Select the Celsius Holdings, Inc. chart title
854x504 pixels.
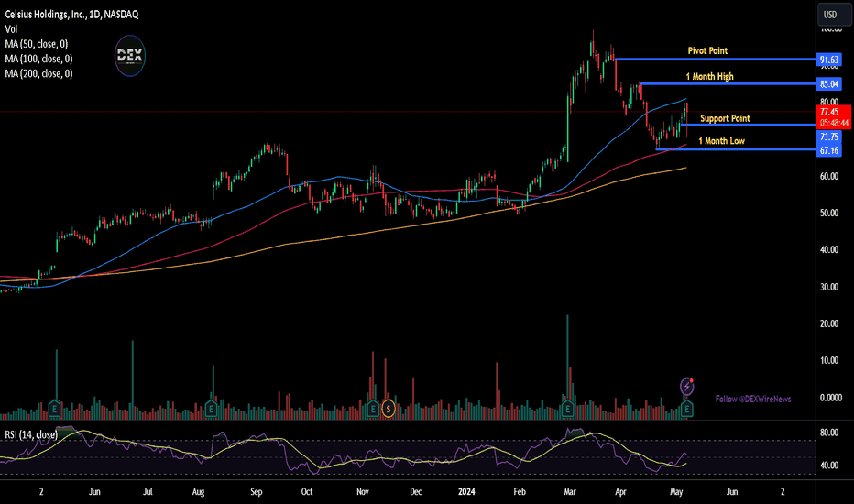click(71, 15)
